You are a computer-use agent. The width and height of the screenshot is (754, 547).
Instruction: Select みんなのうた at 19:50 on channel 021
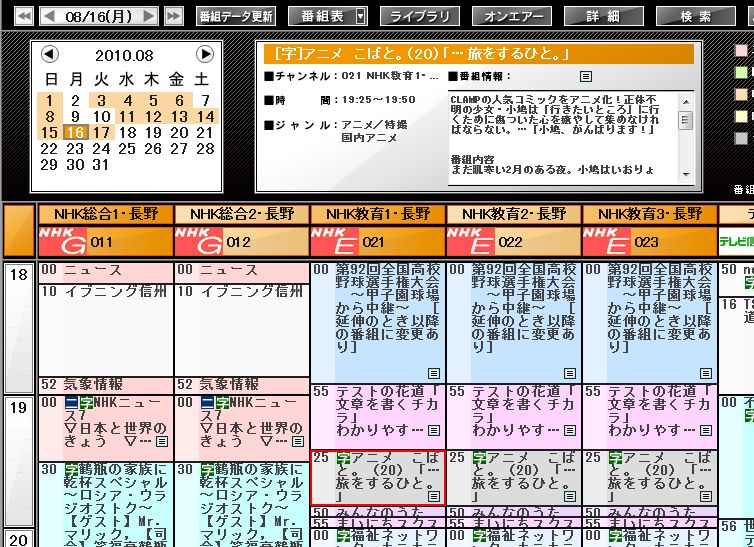click(x=378, y=512)
